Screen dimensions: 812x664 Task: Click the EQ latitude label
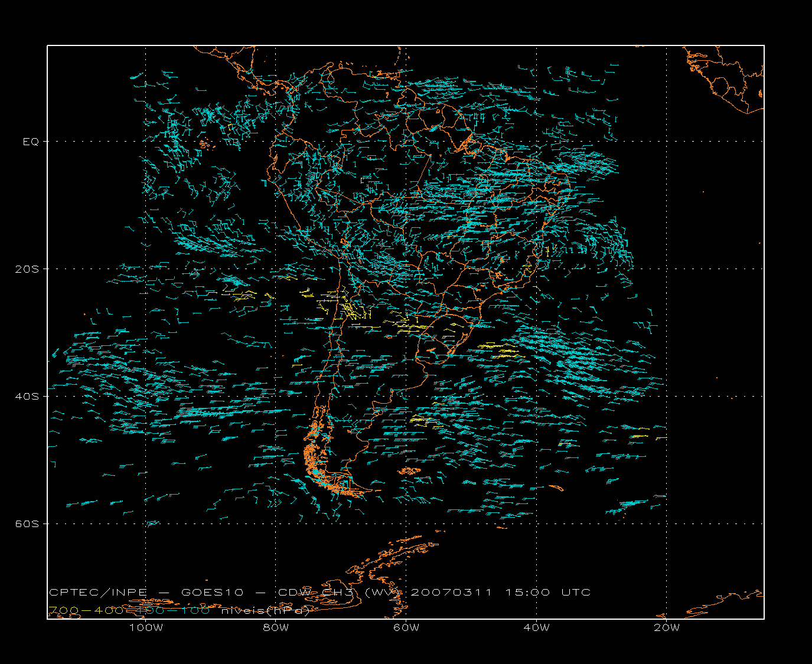(x=31, y=142)
